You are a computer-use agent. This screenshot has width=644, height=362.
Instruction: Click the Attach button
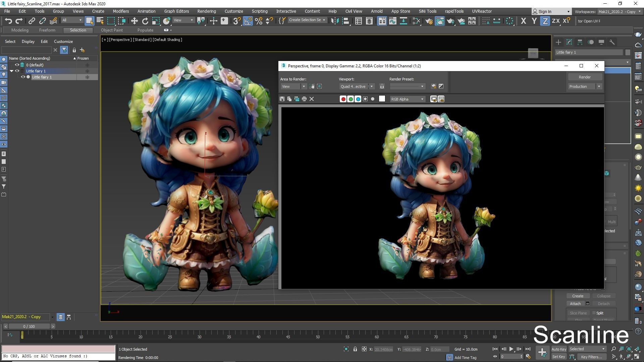575,304
